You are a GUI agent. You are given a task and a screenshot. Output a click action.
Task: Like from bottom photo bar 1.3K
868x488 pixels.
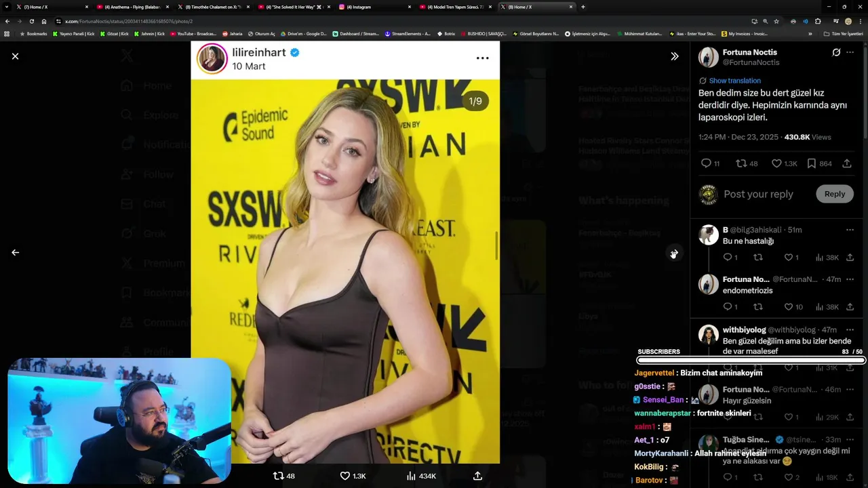353,476
